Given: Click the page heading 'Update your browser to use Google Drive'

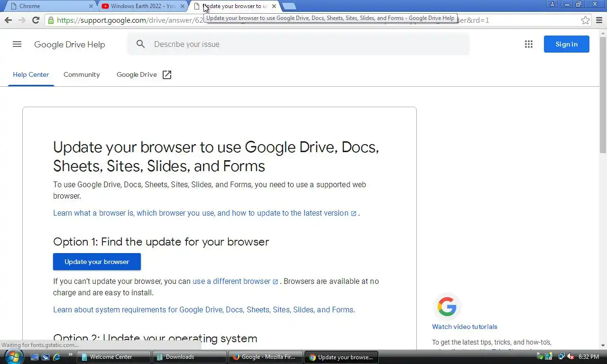Looking at the screenshot, I should pos(216,156).
